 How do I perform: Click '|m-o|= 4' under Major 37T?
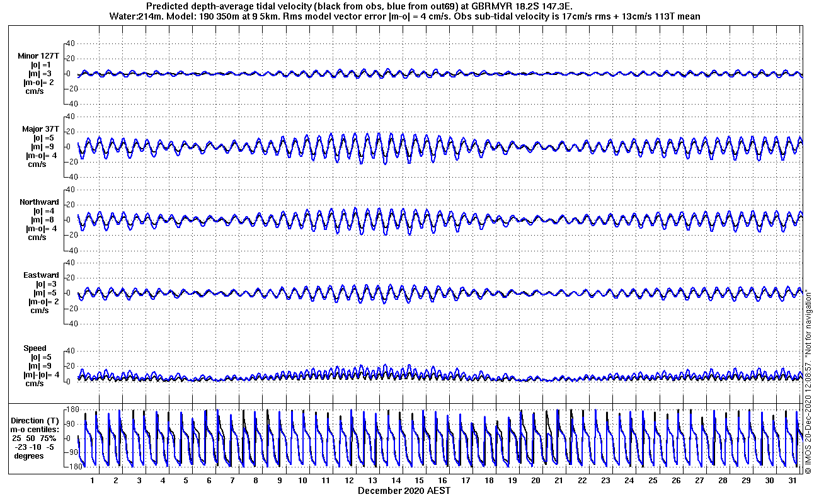pyautogui.click(x=42, y=156)
